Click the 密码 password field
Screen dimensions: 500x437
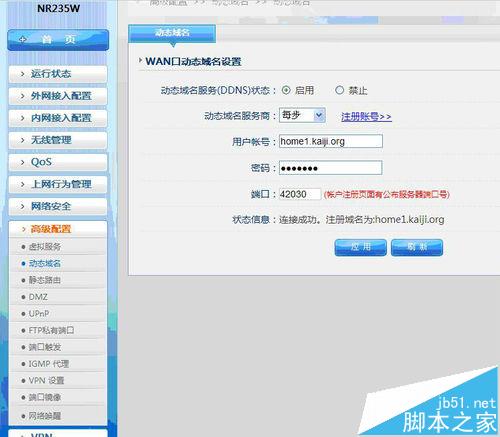click(330, 168)
